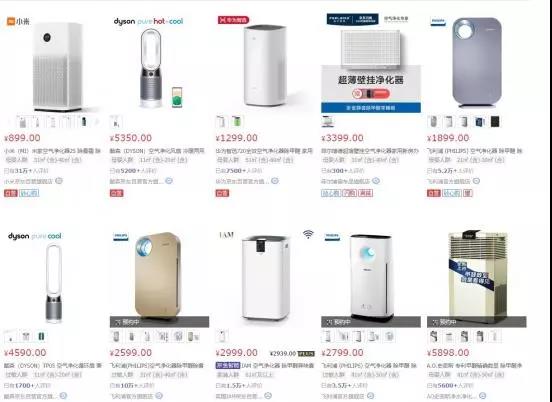The image size is (552, 402).
Task: Show next color thumbnails for the Xiaomi purifier
Action: coord(98,122)
